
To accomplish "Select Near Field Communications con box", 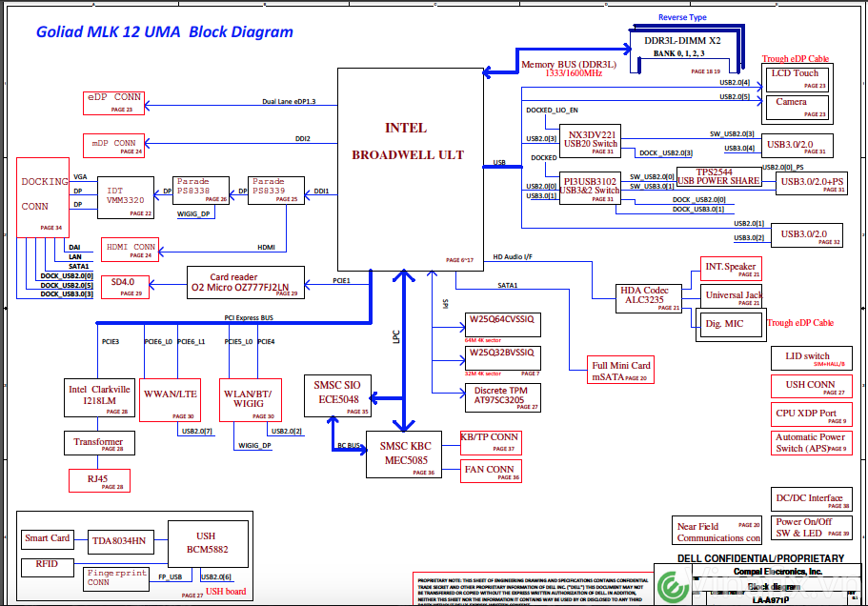I will point(717,530).
